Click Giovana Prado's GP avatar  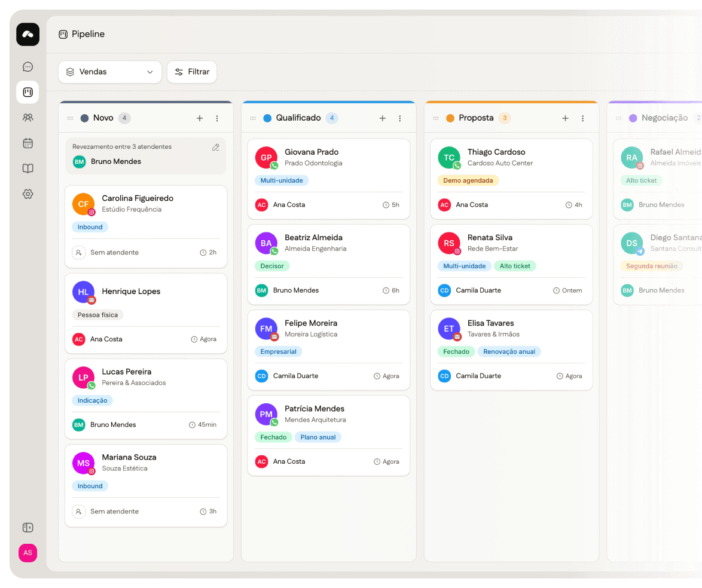click(x=266, y=158)
